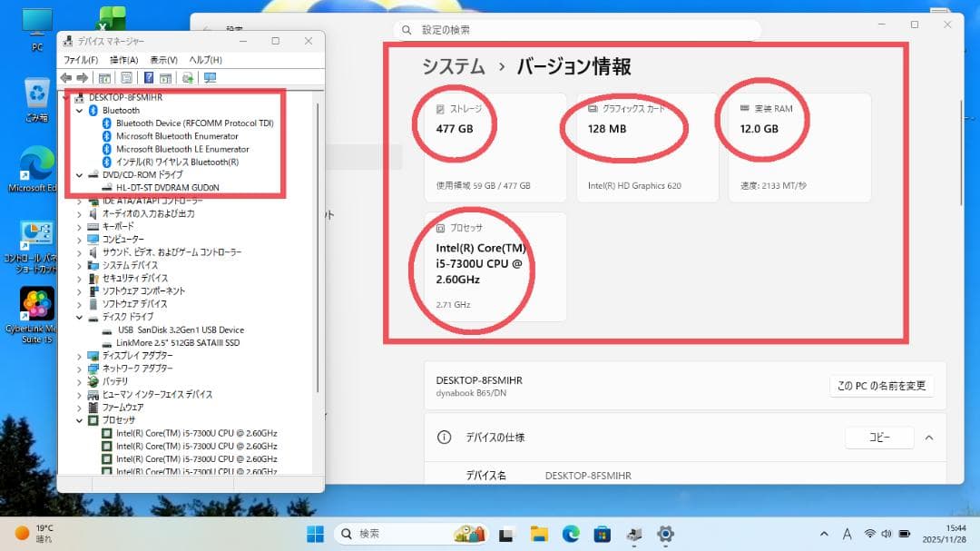
Task: Click the back arrow in Device Manager toolbar
Action: click(x=67, y=77)
